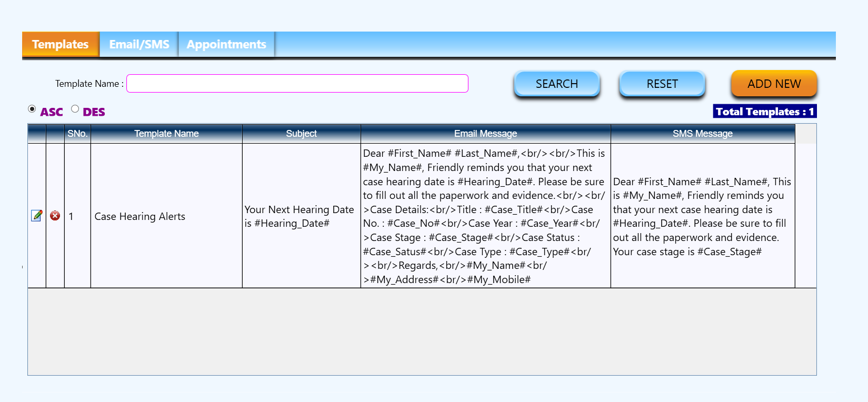Click the Subject column header
868x402 pixels.
[x=301, y=134]
